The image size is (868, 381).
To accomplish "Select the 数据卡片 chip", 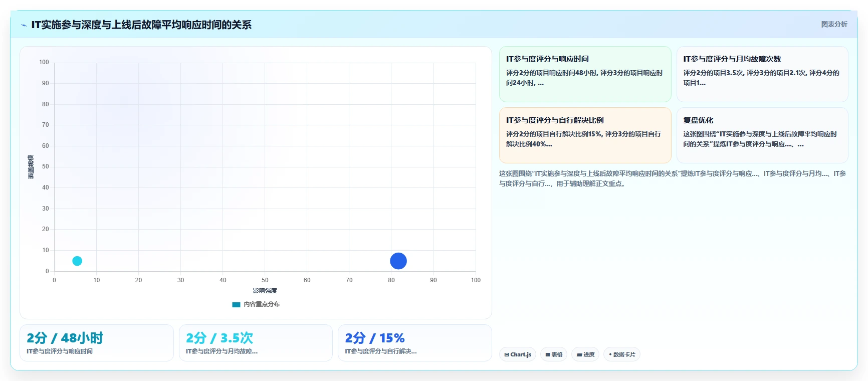I will coord(622,354).
